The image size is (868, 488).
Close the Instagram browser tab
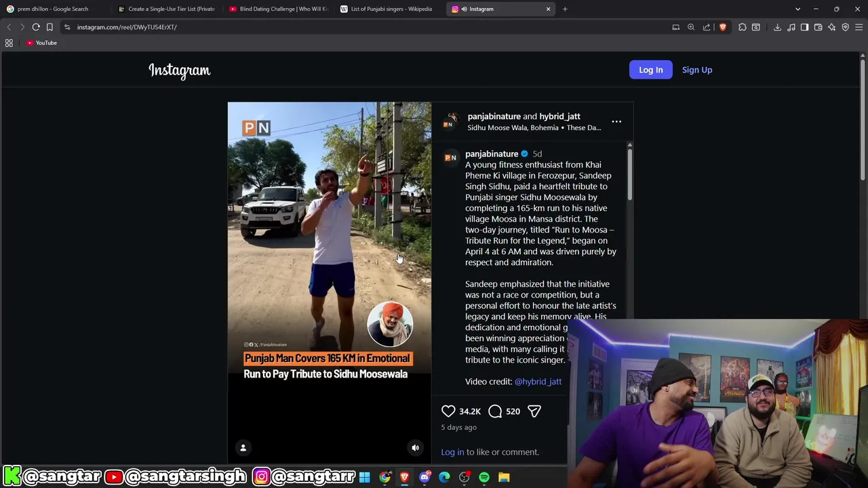(548, 9)
